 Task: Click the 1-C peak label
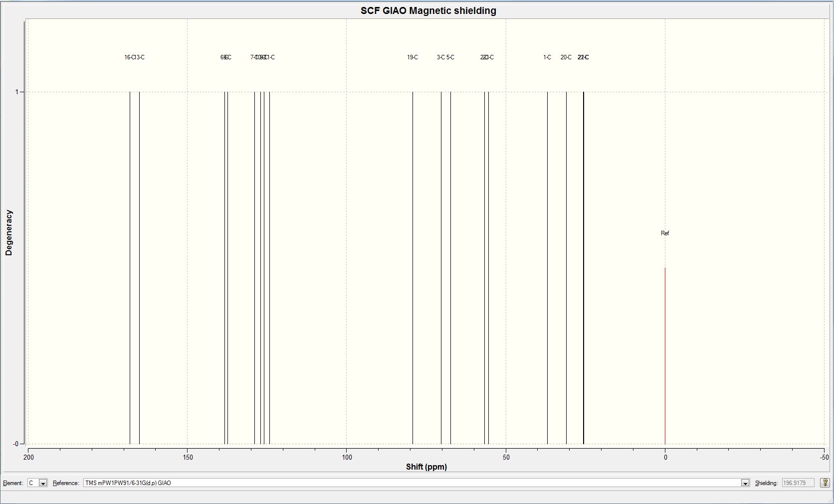pyautogui.click(x=547, y=57)
